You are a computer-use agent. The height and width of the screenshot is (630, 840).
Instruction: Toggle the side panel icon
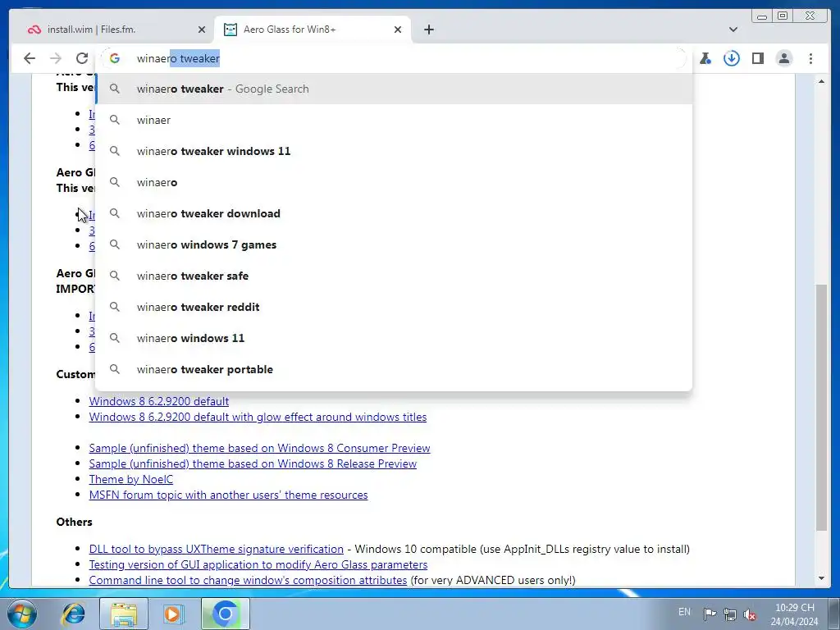point(757,58)
